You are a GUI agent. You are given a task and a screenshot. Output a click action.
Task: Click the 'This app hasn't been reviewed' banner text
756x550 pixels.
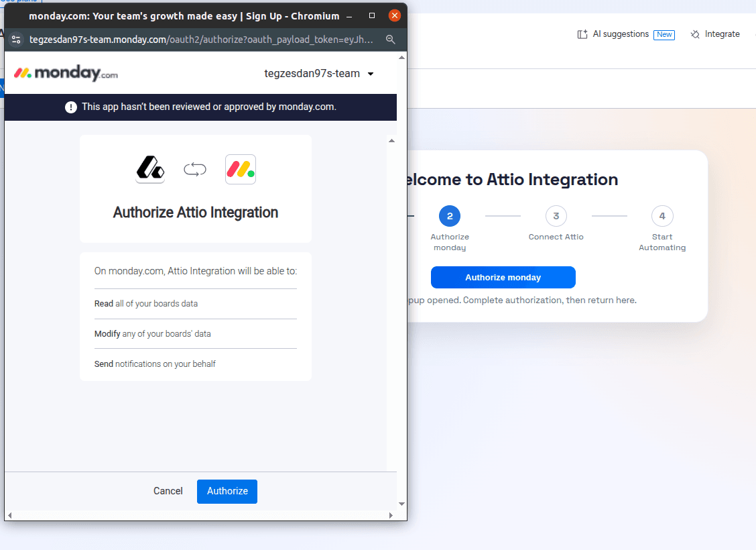(208, 107)
